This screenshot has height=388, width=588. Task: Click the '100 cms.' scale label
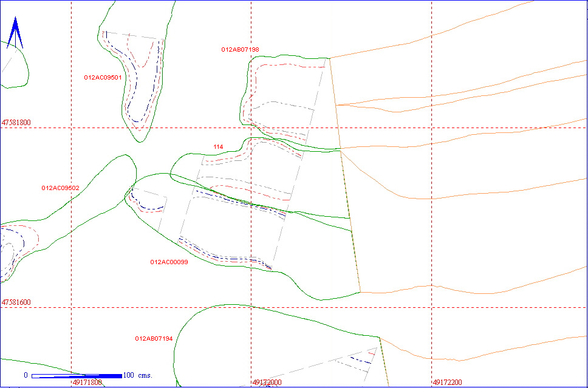click(x=138, y=375)
